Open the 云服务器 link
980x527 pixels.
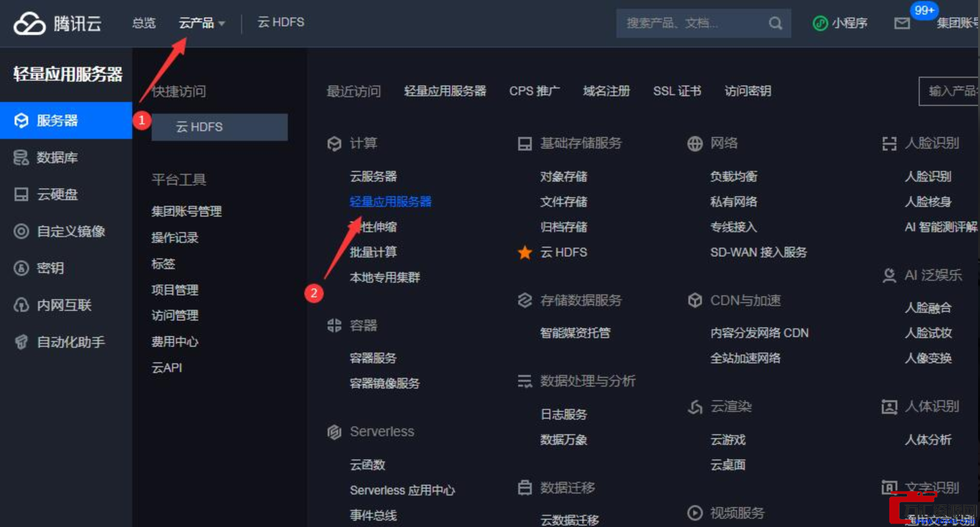point(373,176)
